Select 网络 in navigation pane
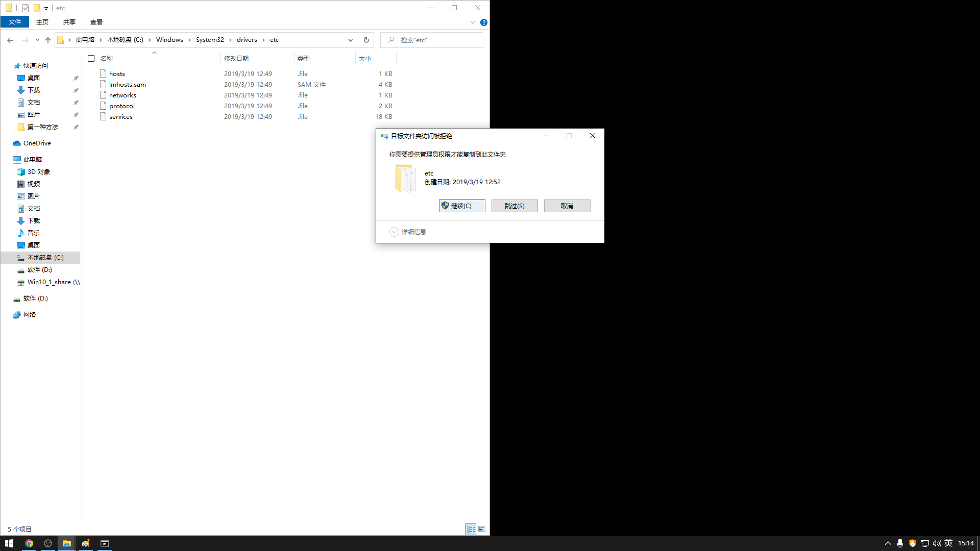 point(30,315)
